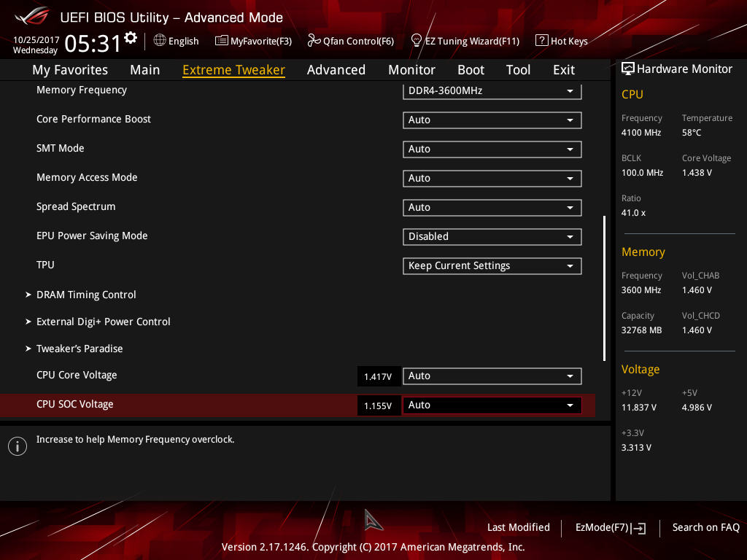Select the CPU Core Voltage label
The height and width of the screenshot is (560, 747).
[77, 376]
